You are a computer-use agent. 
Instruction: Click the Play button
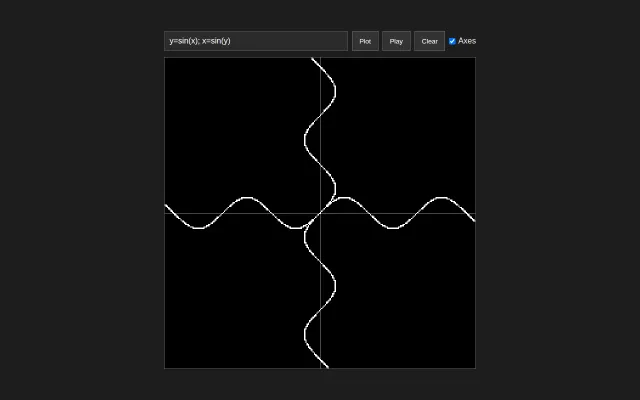[396, 41]
